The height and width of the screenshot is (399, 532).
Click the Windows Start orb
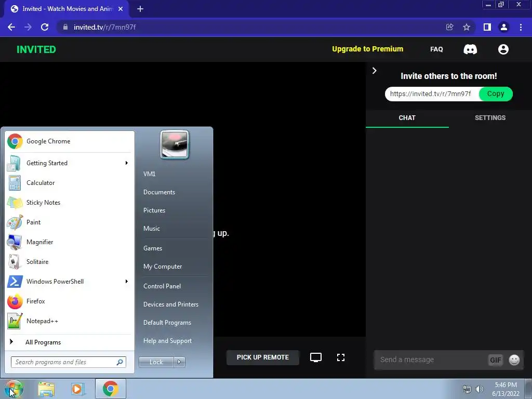tap(14, 389)
